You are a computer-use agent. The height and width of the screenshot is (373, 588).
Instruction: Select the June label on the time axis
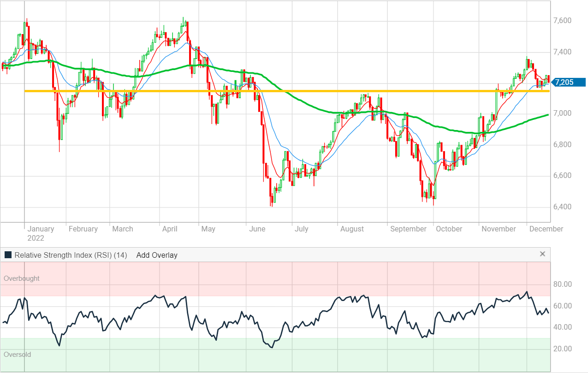click(257, 229)
